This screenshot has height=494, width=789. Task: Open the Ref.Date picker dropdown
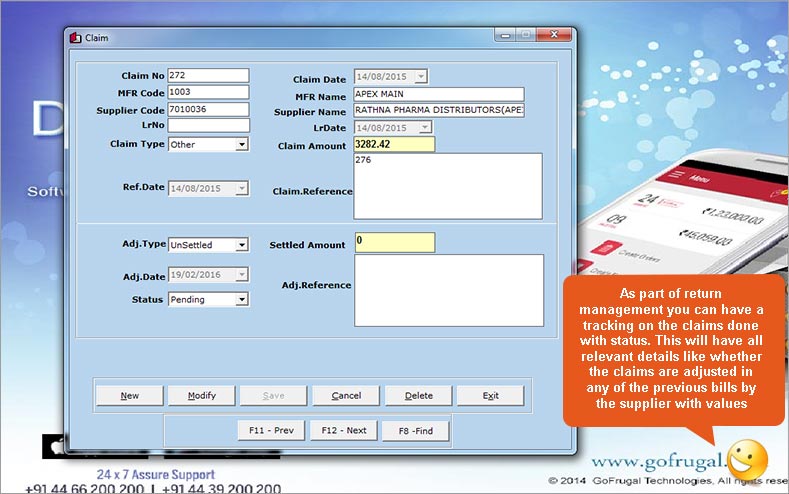(x=242, y=189)
